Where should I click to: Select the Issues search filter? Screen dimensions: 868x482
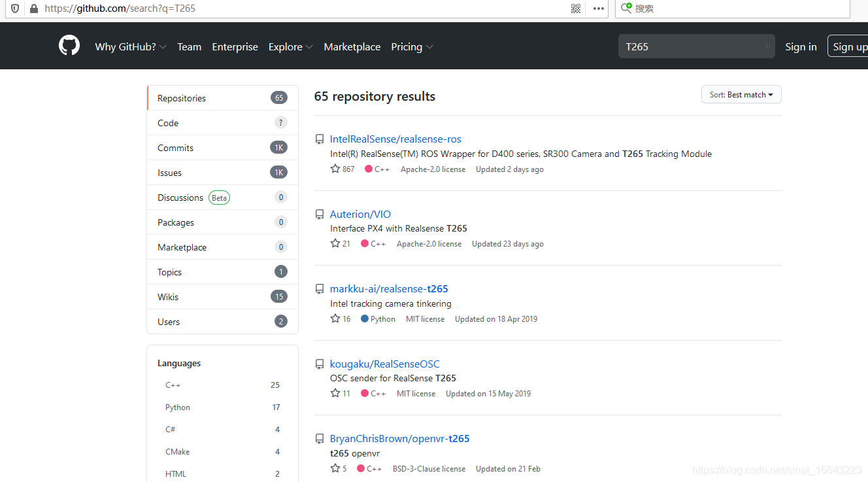click(223, 173)
